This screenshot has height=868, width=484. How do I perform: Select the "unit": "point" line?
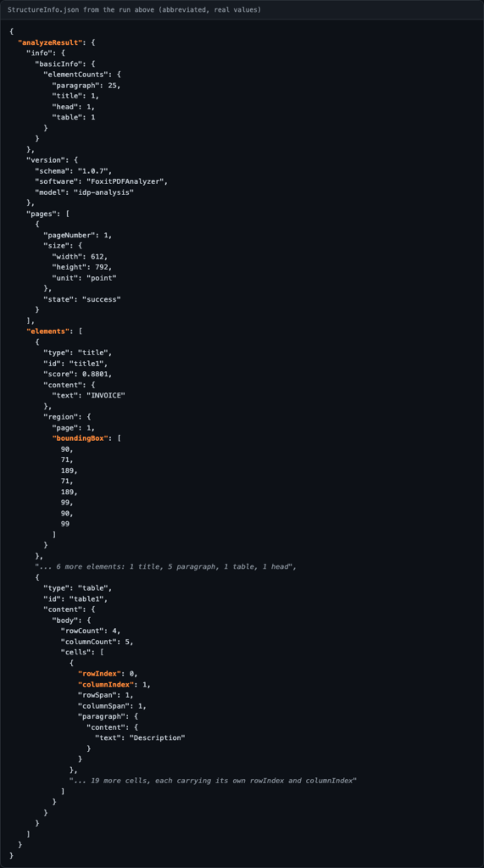[84, 278]
